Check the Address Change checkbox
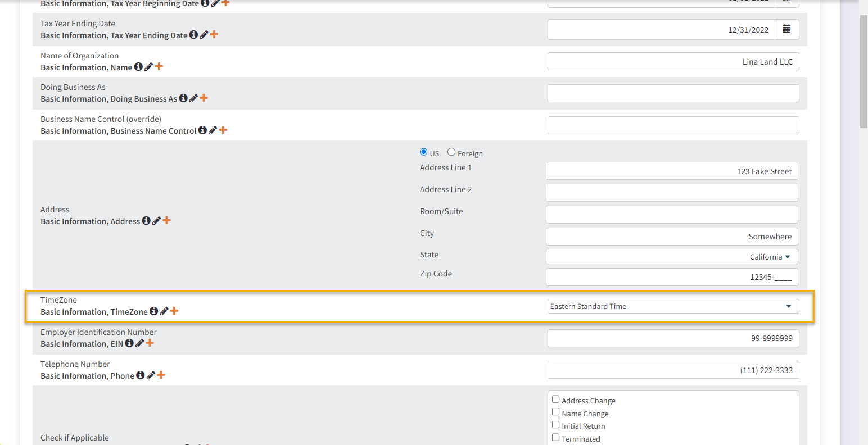The width and height of the screenshot is (868, 445). point(555,399)
